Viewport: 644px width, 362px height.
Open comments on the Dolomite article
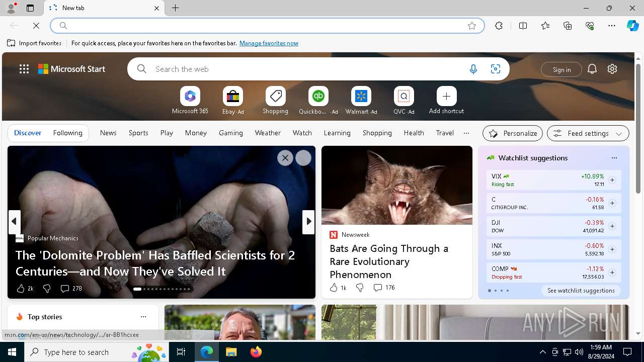71,289
